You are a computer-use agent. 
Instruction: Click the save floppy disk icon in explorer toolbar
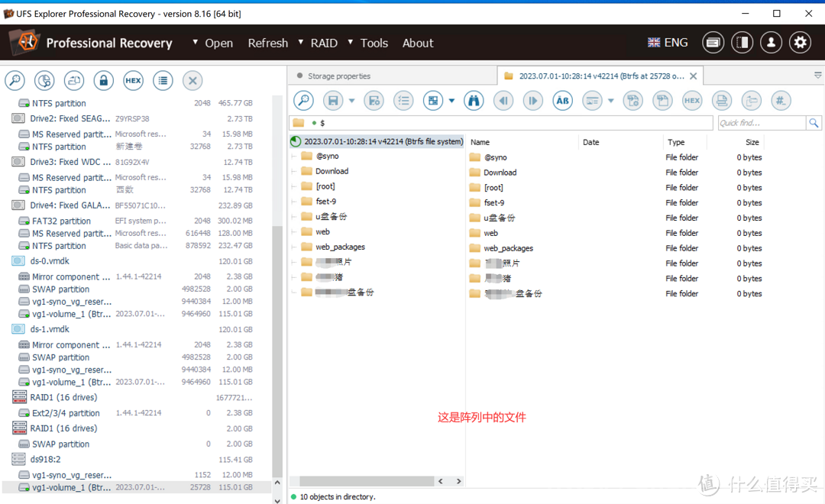(333, 101)
